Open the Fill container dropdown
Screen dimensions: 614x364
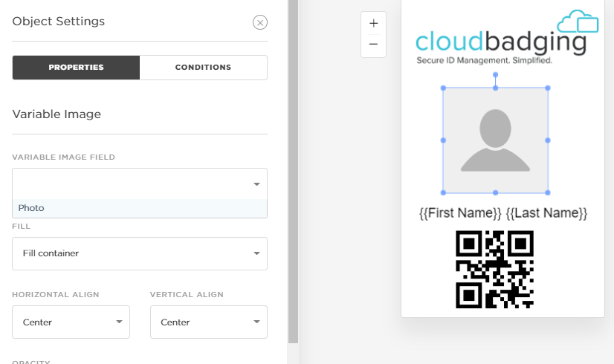tap(140, 253)
